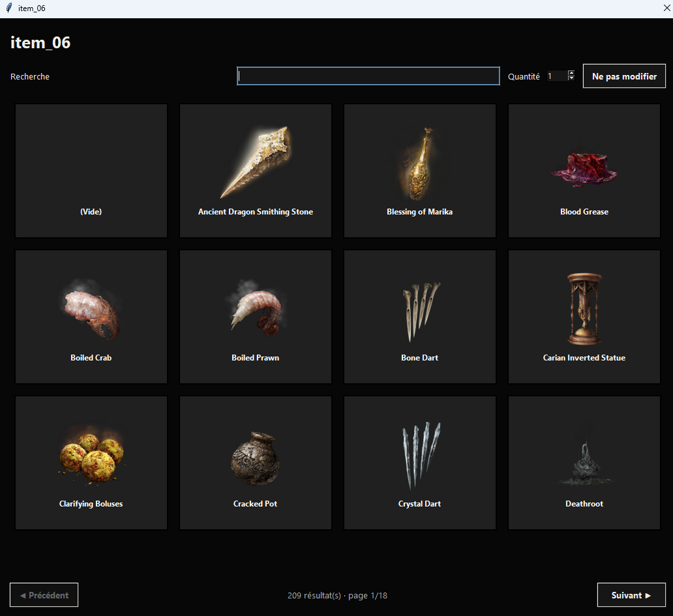Click the 'Cracked Pot' label

pyautogui.click(x=256, y=504)
